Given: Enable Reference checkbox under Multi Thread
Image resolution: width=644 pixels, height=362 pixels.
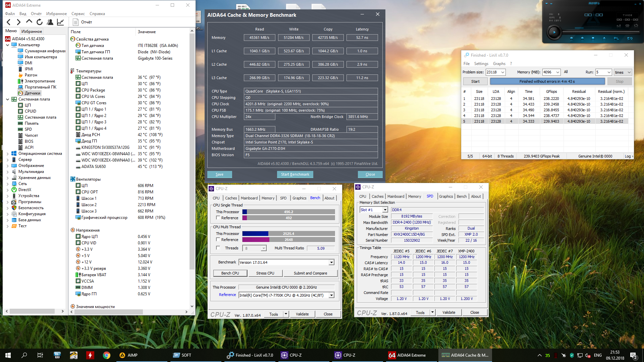Looking at the screenshot, I should coord(218,240).
